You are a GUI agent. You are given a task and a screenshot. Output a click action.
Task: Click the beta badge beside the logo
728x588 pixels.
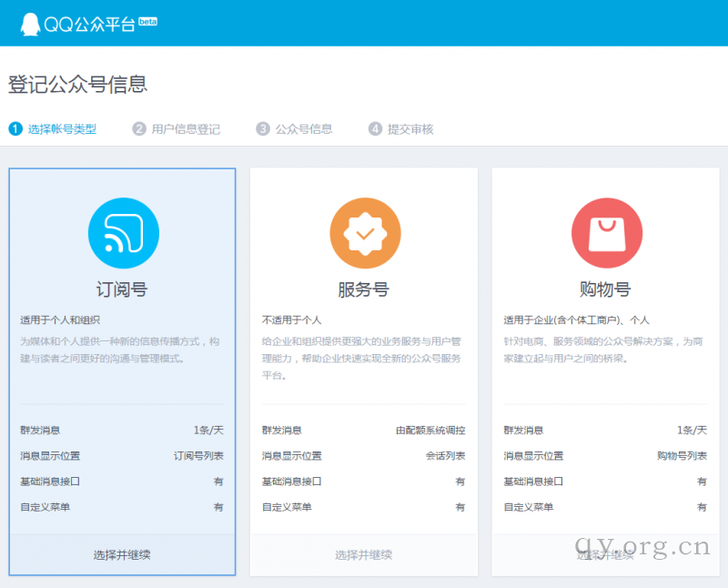148,21
